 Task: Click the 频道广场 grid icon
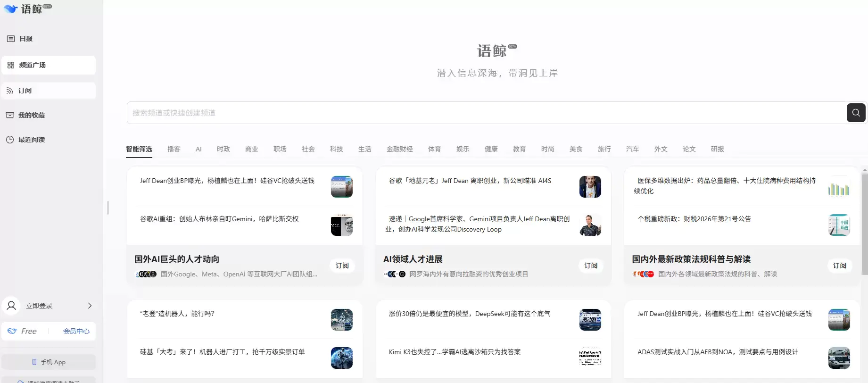(x=11, y=65)
